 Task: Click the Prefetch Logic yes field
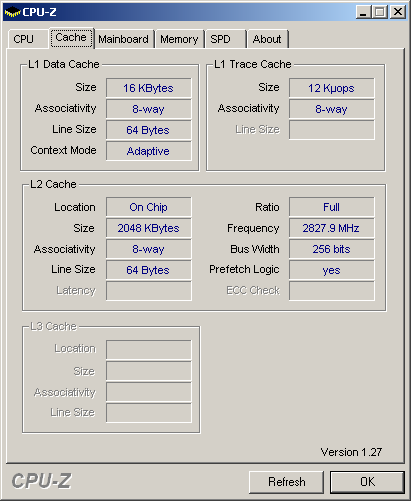click(x=332, y=270)
